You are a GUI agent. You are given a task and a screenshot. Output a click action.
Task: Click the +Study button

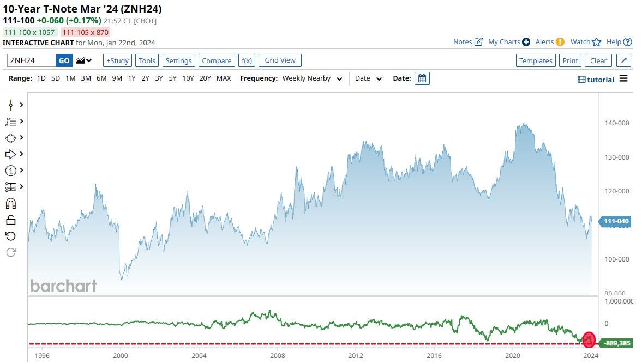(x=117, y=60)
